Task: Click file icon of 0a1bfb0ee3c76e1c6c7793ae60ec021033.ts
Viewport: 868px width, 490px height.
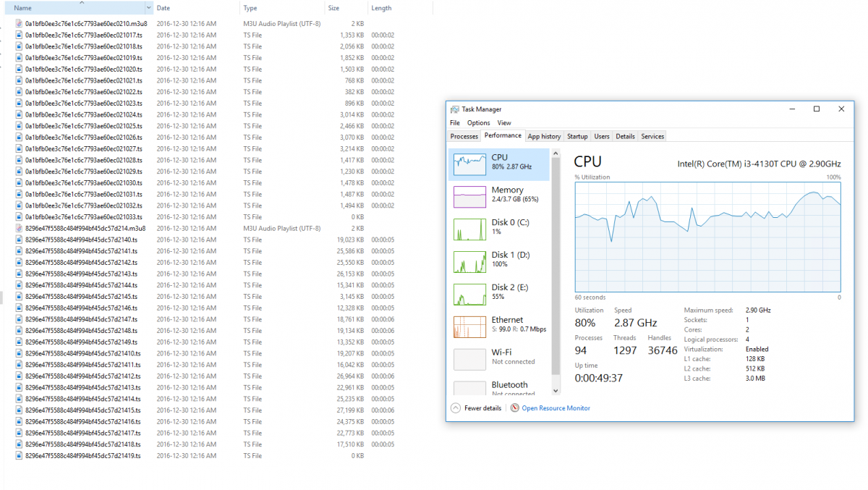Action: (20, 217)
